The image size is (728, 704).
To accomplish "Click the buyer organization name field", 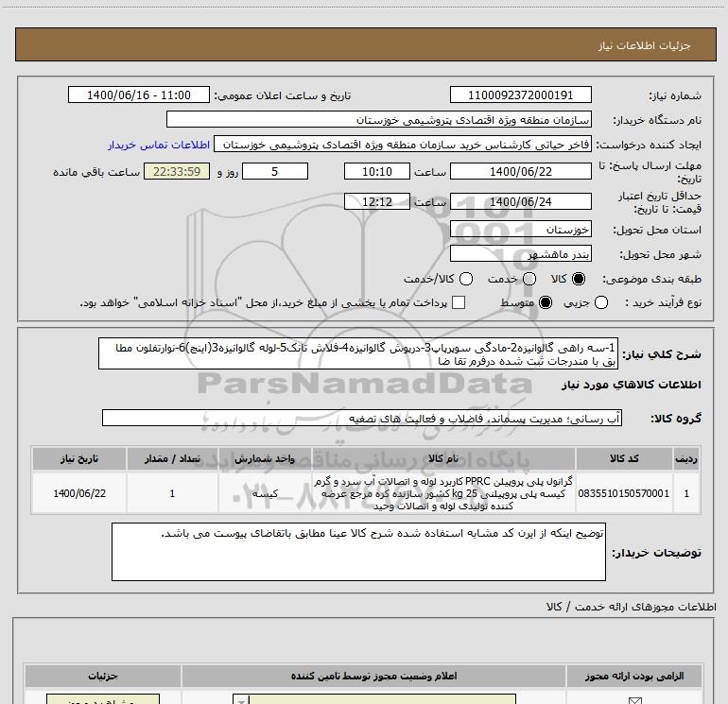I will 379,120.
